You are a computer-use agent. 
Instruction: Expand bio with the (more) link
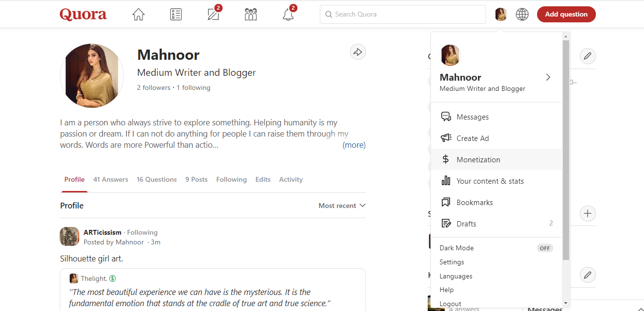point(354,145)
